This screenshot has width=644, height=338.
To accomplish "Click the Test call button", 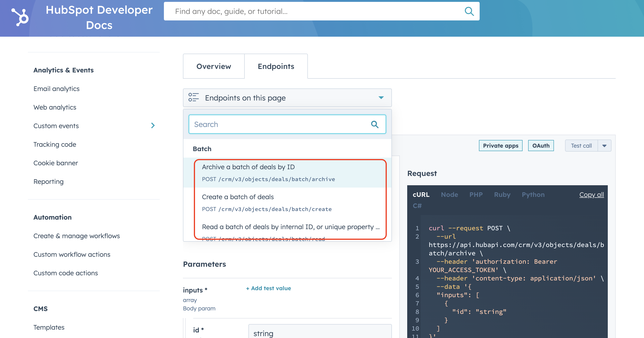I will pos(581,146).
